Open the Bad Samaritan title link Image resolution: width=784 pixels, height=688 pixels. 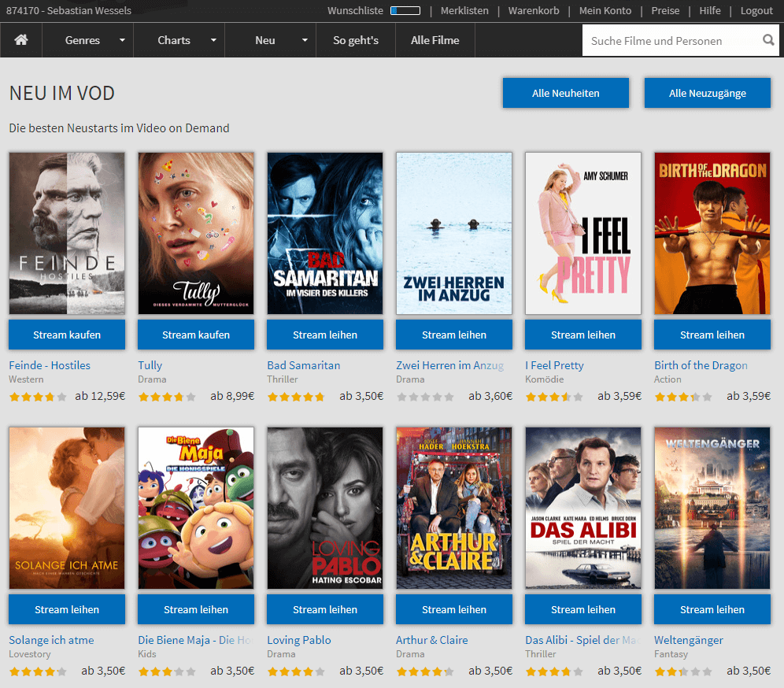coord(304,365)
